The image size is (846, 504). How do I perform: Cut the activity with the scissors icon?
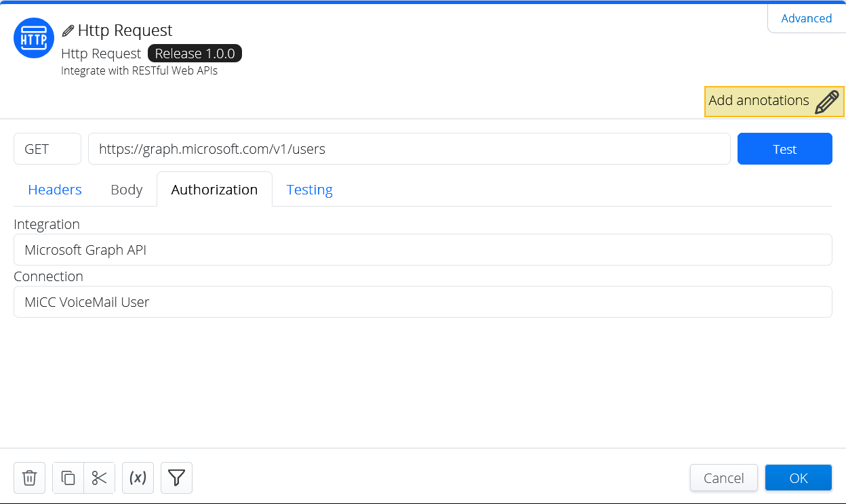click(100, 478)
